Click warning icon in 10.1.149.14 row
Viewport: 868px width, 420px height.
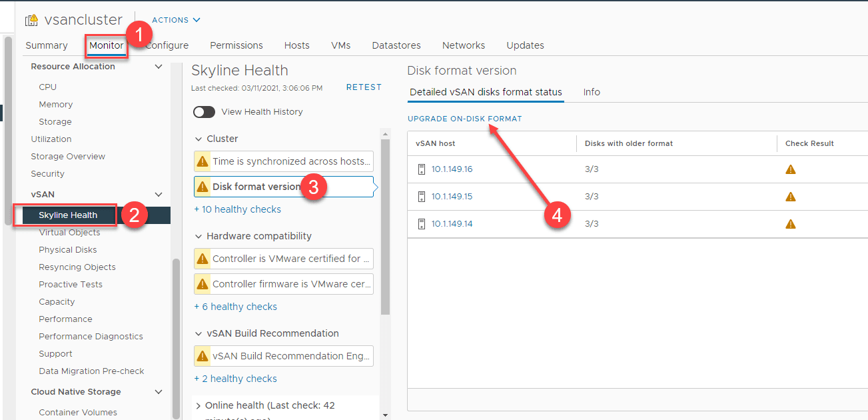791,224
